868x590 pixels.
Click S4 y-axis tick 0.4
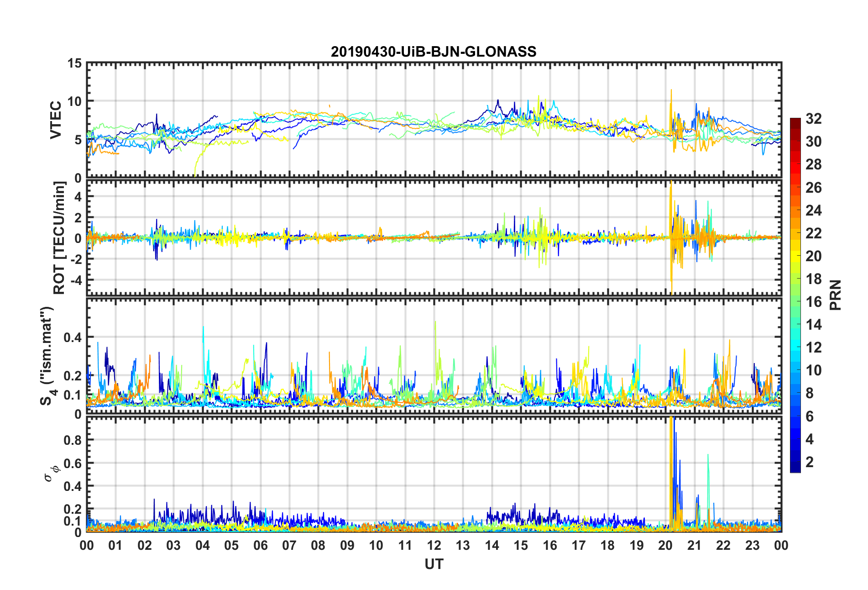click(73, 337)
